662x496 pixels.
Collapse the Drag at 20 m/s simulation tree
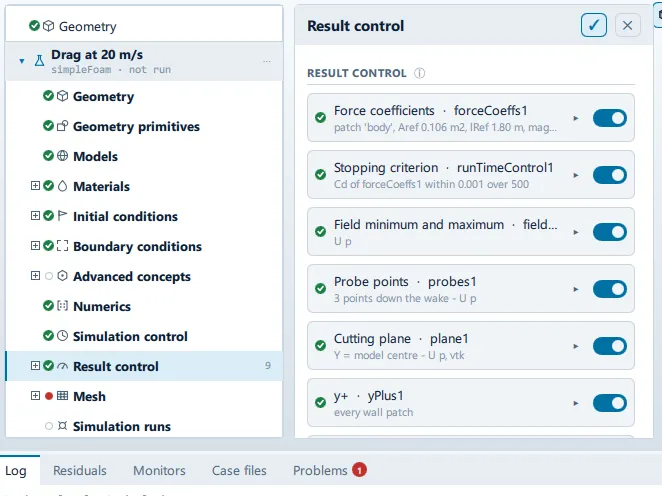(22, 61)
